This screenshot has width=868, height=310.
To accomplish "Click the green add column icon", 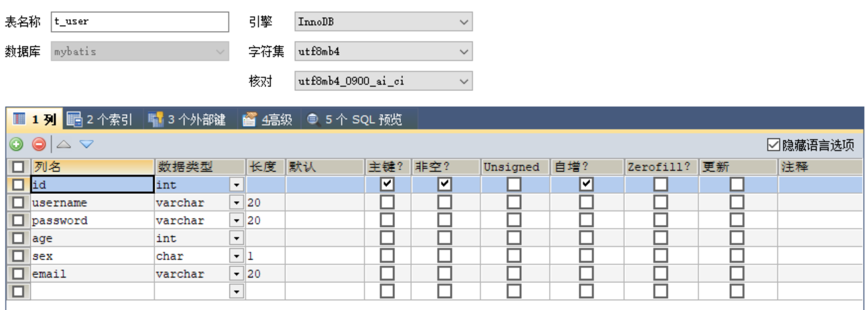I will coord(17,144).
